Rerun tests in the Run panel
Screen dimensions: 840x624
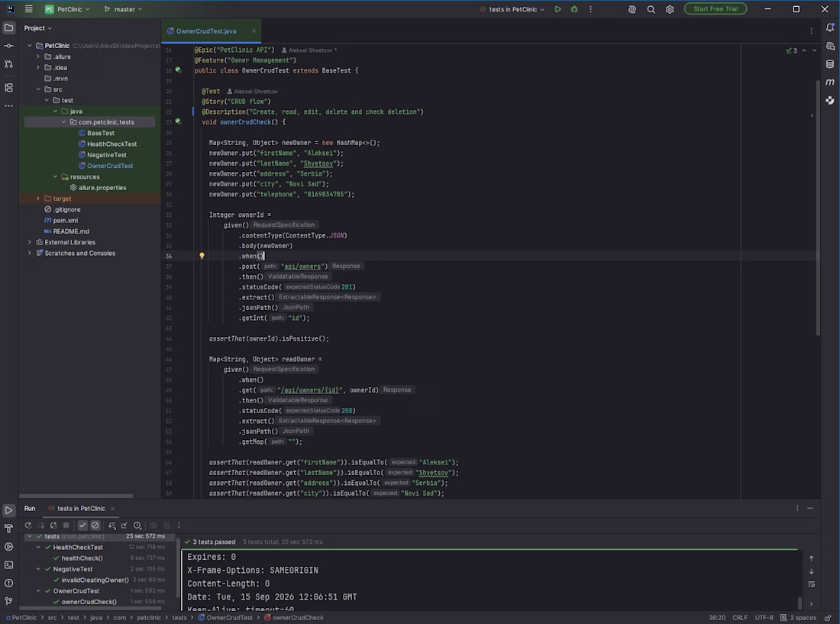tap(27, 525)
